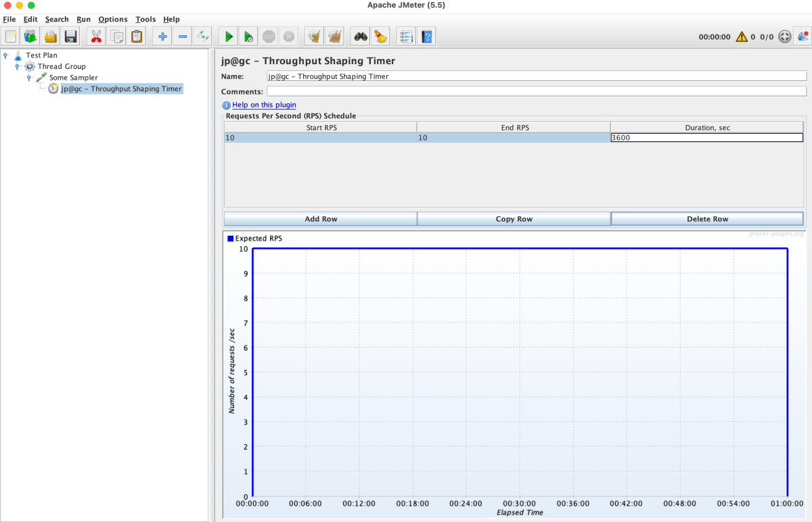
Task: Click the Paste clipboard icon
Action: pos(137,37)
